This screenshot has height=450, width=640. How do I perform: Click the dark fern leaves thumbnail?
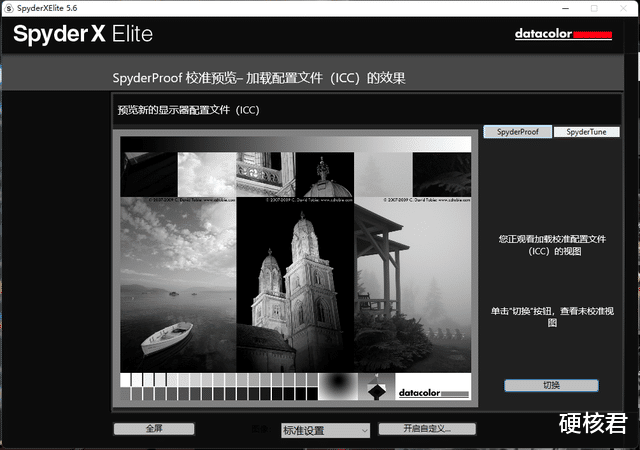click(442, 174)
